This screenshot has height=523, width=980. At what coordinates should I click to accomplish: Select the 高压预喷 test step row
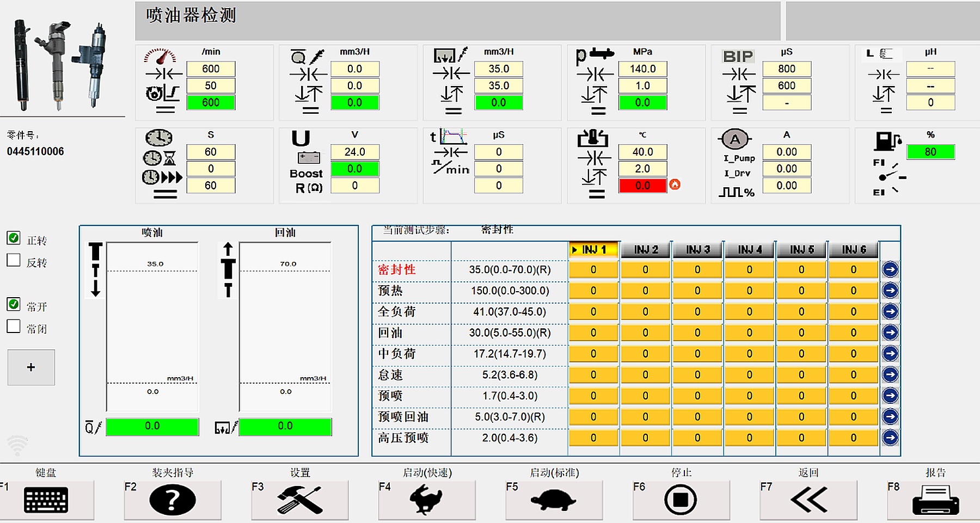coord(403,438)
